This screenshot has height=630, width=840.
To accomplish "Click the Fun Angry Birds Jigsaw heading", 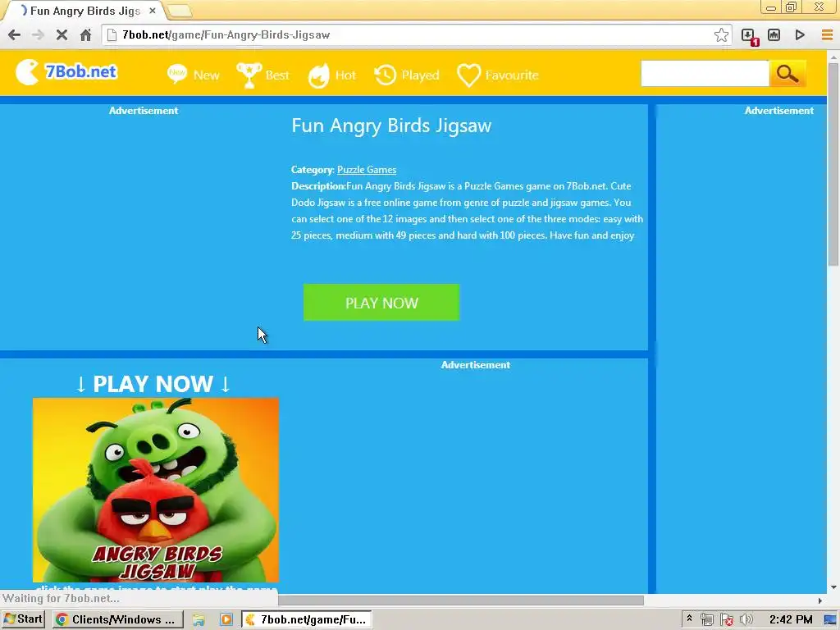I will [x=391, y=126].
